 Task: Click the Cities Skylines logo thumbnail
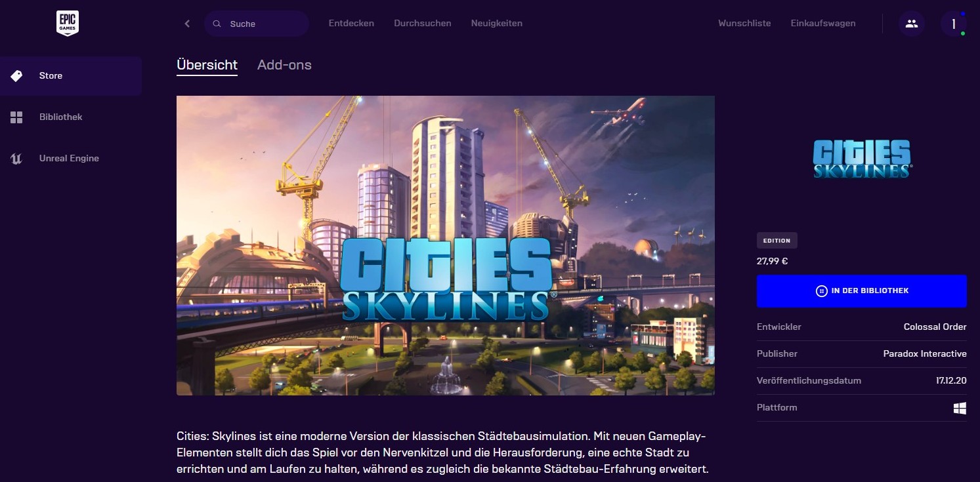(862, 158)
